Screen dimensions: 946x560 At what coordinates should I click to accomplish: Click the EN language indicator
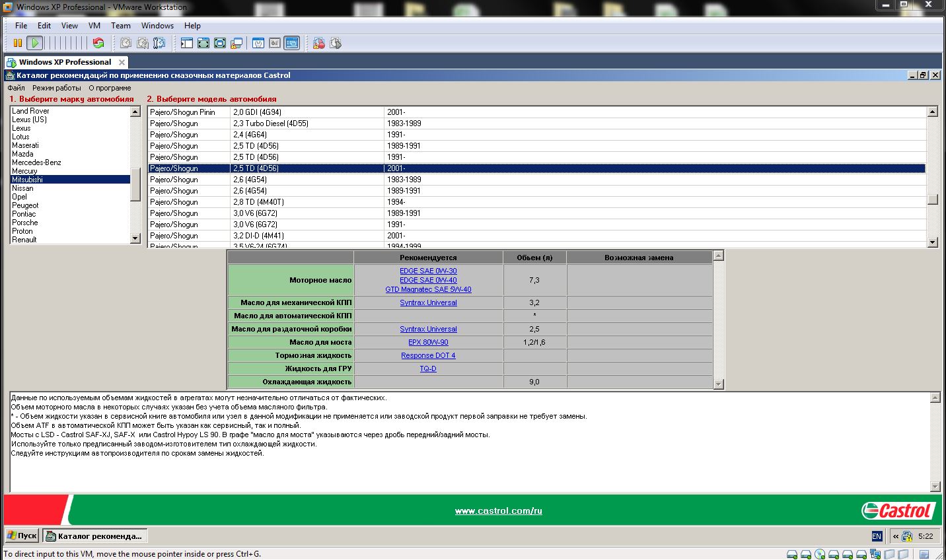click(x=877, y=536)
